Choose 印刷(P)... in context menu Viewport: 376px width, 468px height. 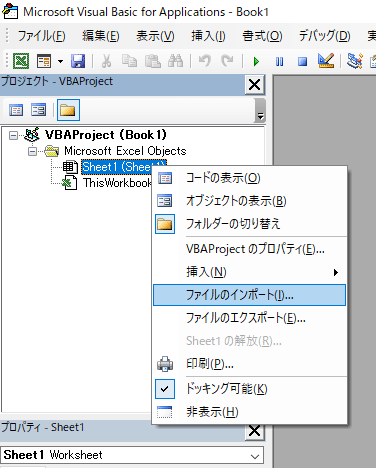coord(249,364)
